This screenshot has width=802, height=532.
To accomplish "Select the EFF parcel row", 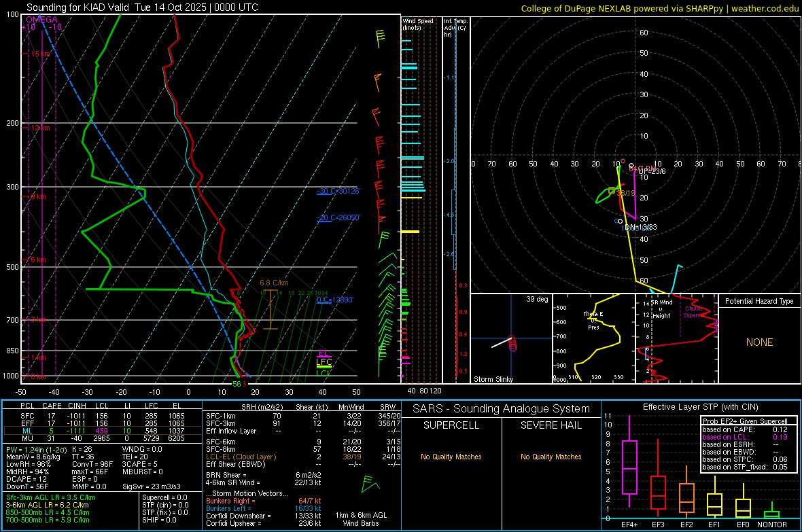I will pyautogui.click(x=103, y=423).
